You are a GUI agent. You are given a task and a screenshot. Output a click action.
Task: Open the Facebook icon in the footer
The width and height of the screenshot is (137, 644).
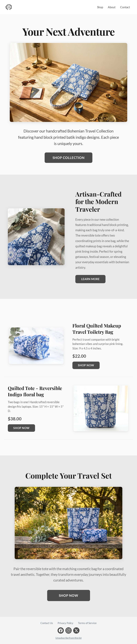tap(61, 630)
